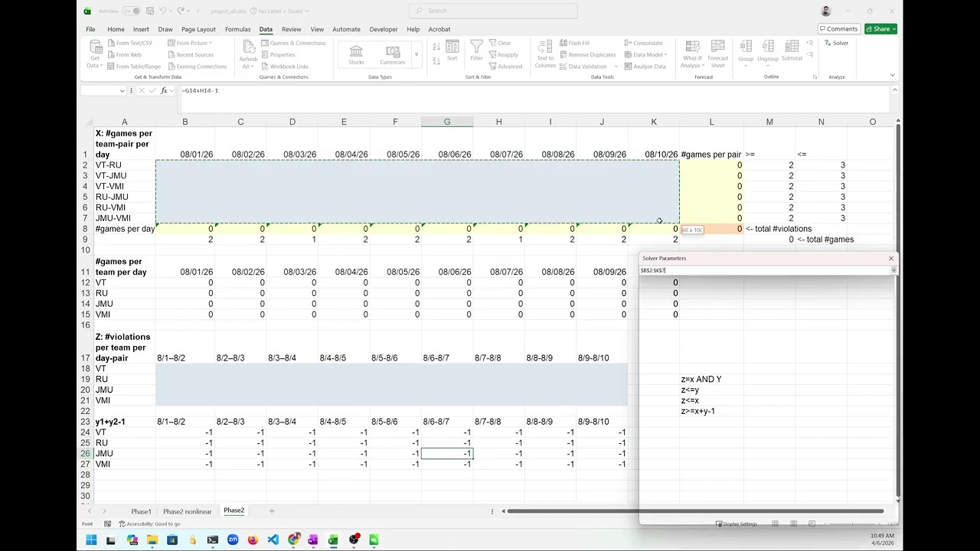Screen dimensions: 980x551
Task: Open the Outline dialog launcher
Action: coord(815,77)
